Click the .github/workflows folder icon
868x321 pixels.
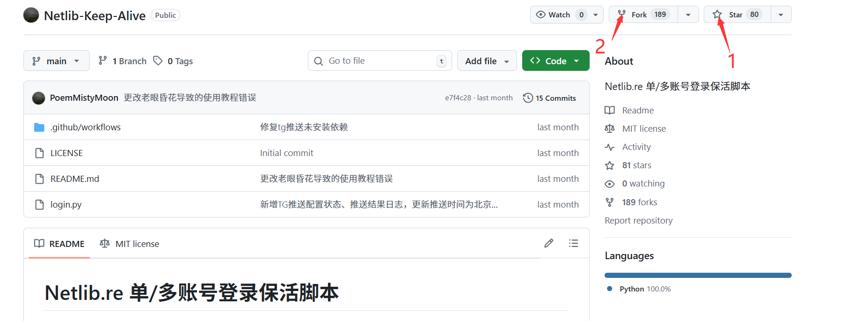point(39,127)
